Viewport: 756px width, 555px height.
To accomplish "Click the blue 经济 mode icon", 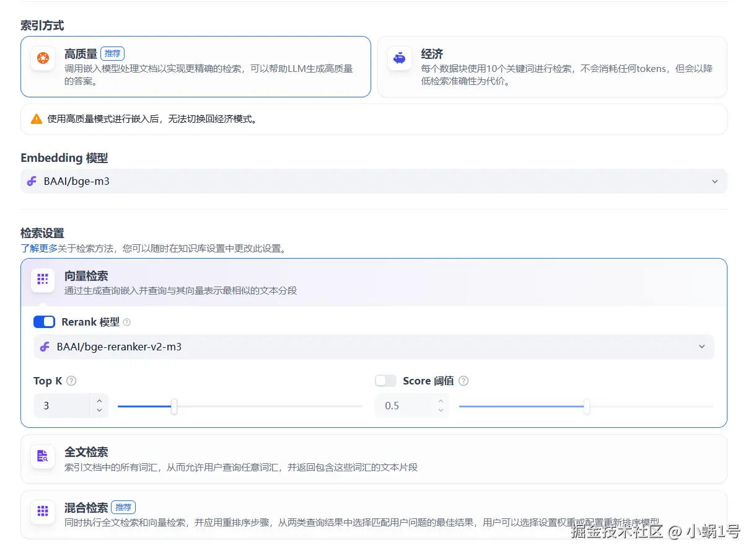I will click(x=399, y=58).
